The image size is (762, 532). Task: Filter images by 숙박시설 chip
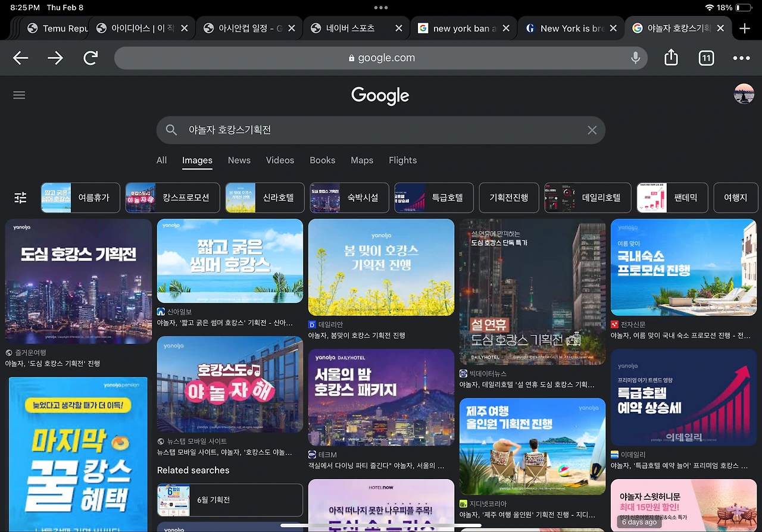click(349, 198)
